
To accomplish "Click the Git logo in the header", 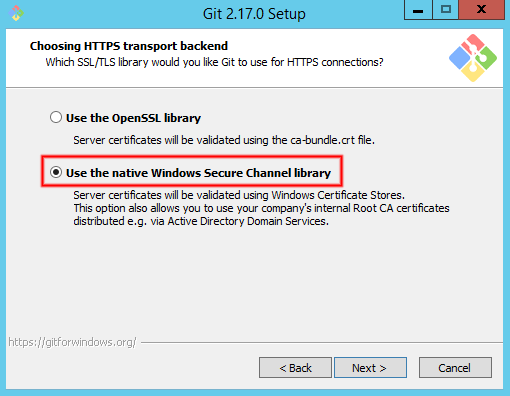I will [x=473, y=58].
